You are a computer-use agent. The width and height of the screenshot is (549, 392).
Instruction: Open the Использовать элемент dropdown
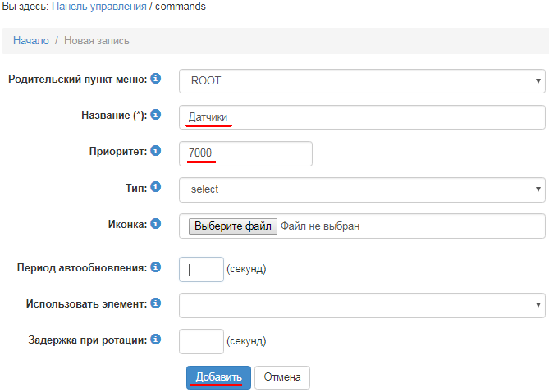[x=362, y=306]
